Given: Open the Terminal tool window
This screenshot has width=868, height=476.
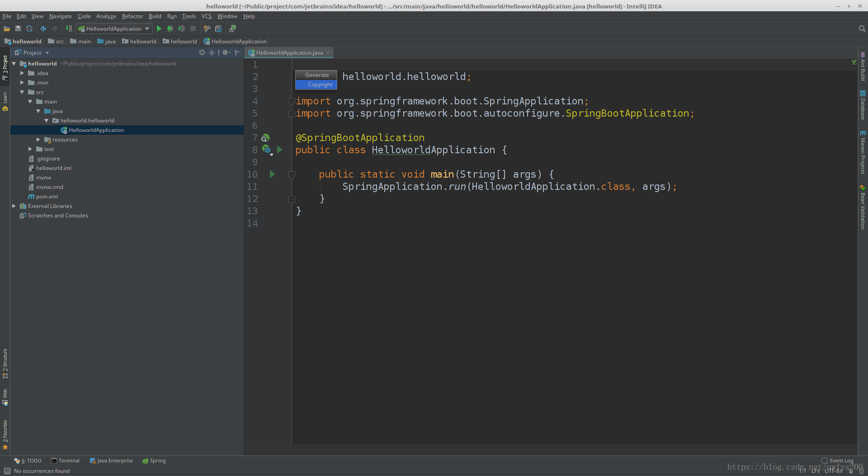Looking at the screenshot, I should coord(65,461).
